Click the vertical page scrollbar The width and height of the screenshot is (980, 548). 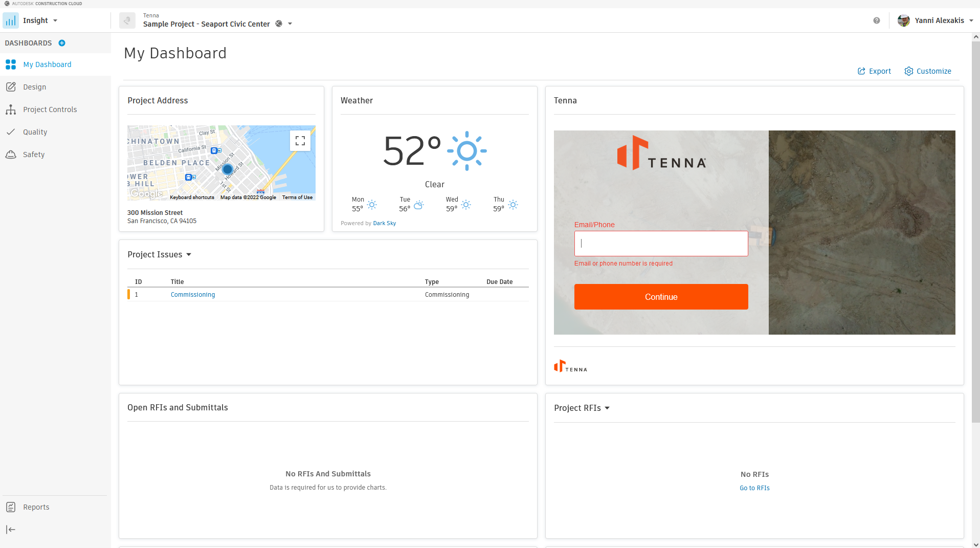(976, 232)
